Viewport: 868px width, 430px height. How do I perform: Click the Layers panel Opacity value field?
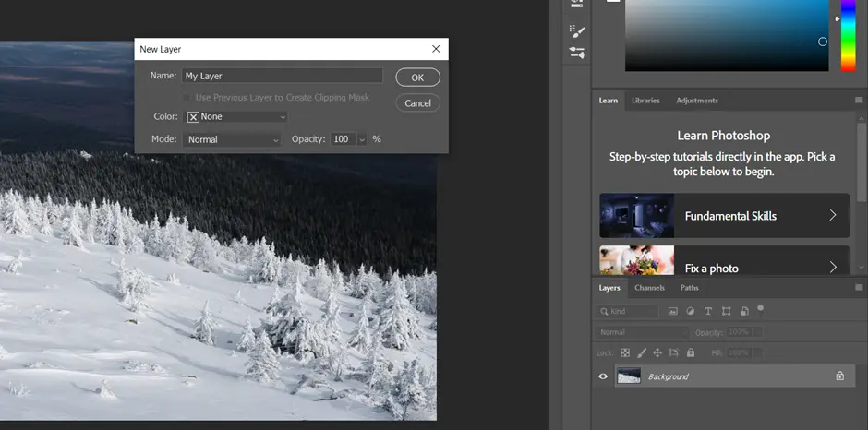point(739,332)
